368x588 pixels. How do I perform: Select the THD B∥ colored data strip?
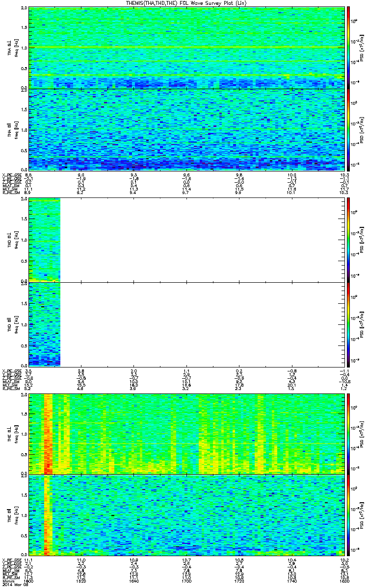pyautogui.click(x=45, y=324)
